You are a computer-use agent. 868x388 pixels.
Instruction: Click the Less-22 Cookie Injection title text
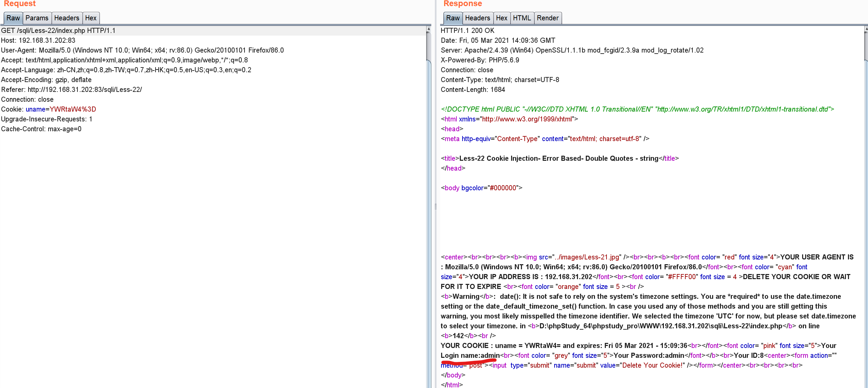pos(559,158)
